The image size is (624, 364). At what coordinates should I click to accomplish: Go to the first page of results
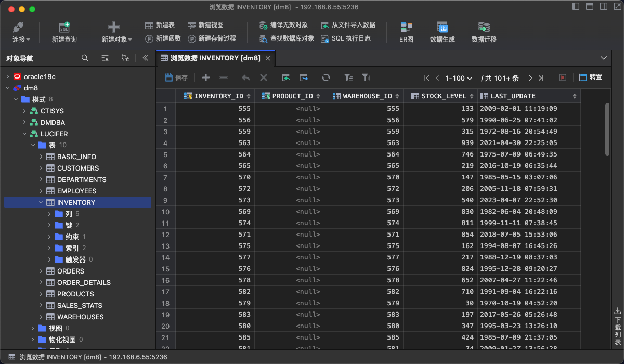point(427,78)
